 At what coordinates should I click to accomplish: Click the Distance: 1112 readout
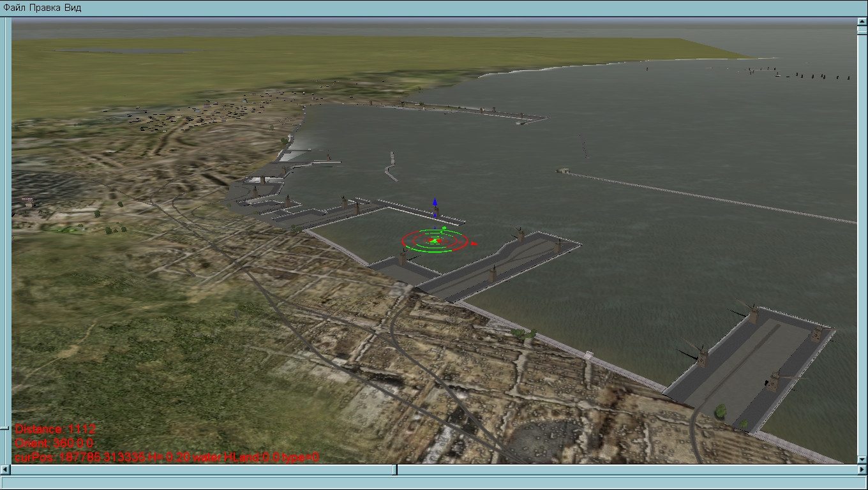tap(56, 429)
